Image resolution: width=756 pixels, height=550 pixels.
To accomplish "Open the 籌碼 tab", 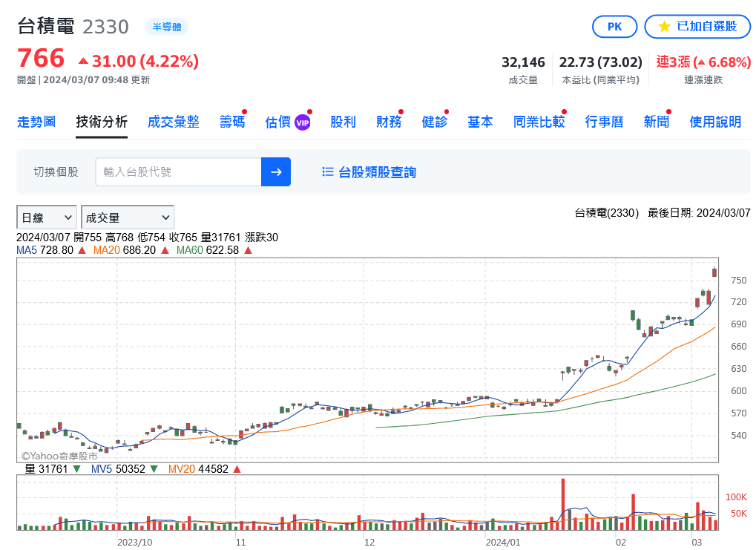I will pyautogui.click(x=232, y=122).
